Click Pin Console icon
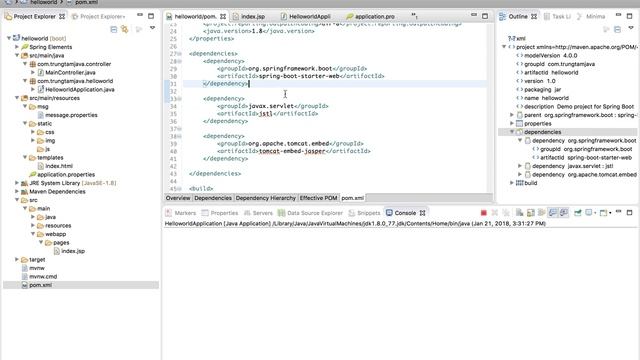Image resolution: width=640 pixels, height=360 pixels. 578,213
